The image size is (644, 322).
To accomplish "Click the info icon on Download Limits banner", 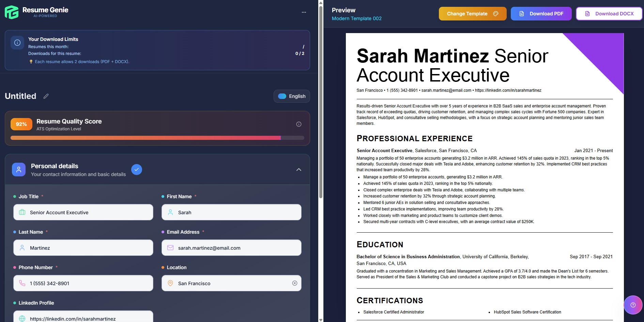I will click(17, 42).
